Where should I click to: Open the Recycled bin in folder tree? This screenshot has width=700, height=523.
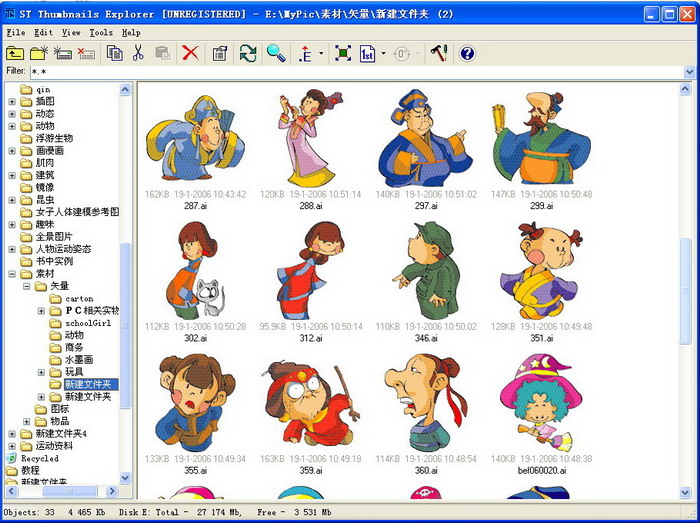click(39, 458)
